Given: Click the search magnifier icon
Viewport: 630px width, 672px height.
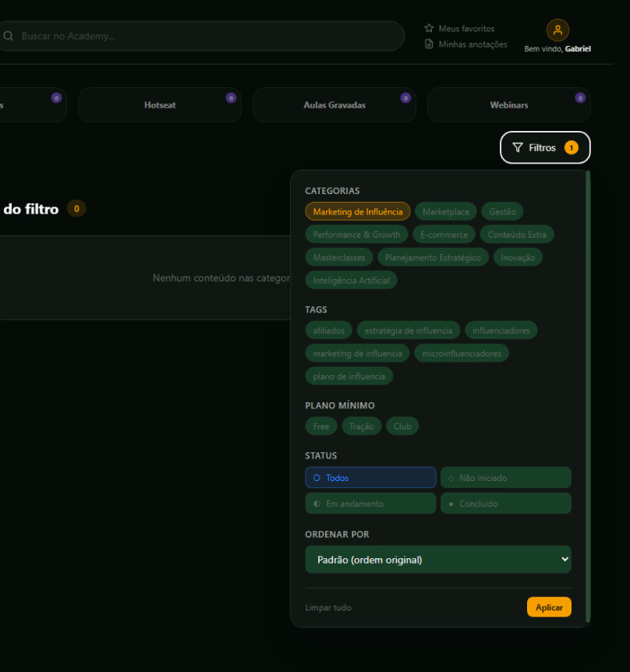Looking at the screenshot, I should click(x=8, y=36).
